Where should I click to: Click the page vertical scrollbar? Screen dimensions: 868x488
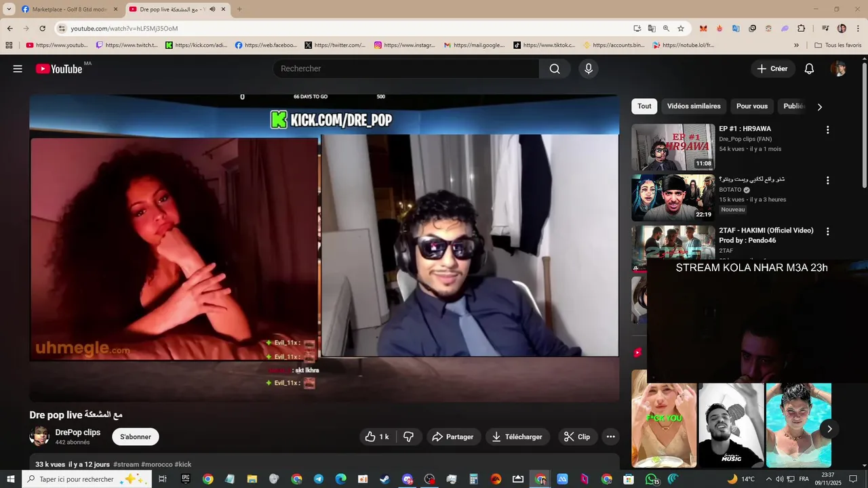[x=865, y=125]
